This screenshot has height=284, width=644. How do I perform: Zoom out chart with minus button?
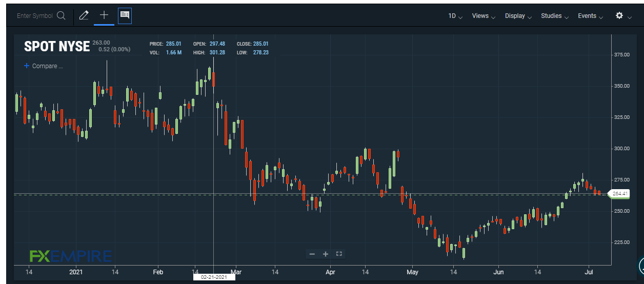tap(312, 254)
